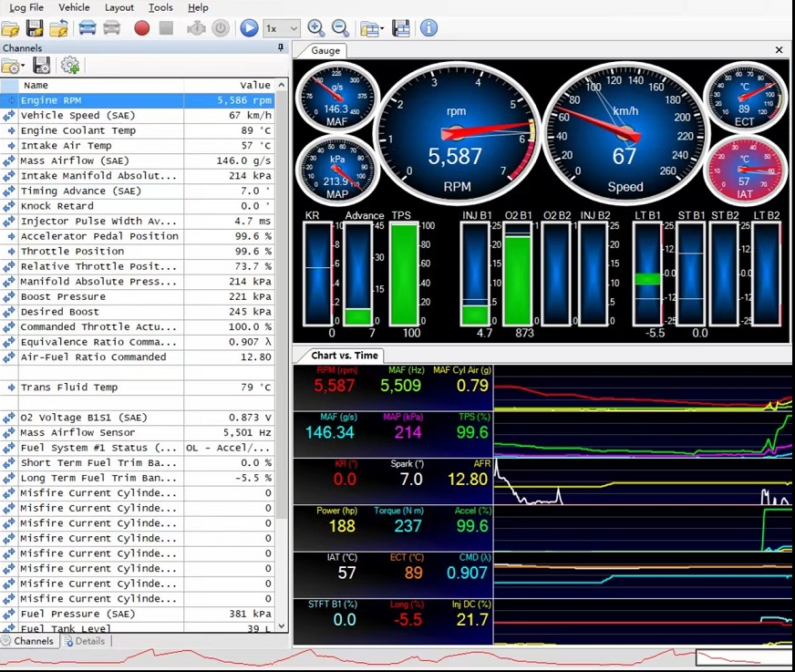Click the folder icon with the return arrow
The height and width of the screenshot is (672, 795).
[x=59, y=28]
